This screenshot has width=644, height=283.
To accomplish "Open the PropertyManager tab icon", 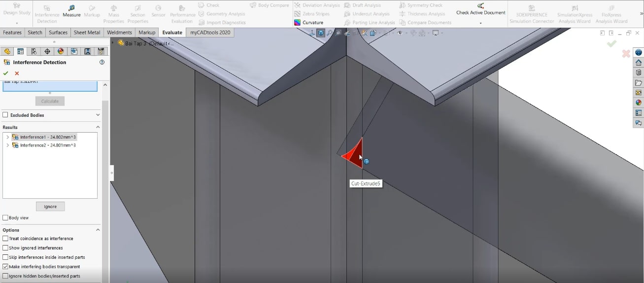I will click(21, 51).
